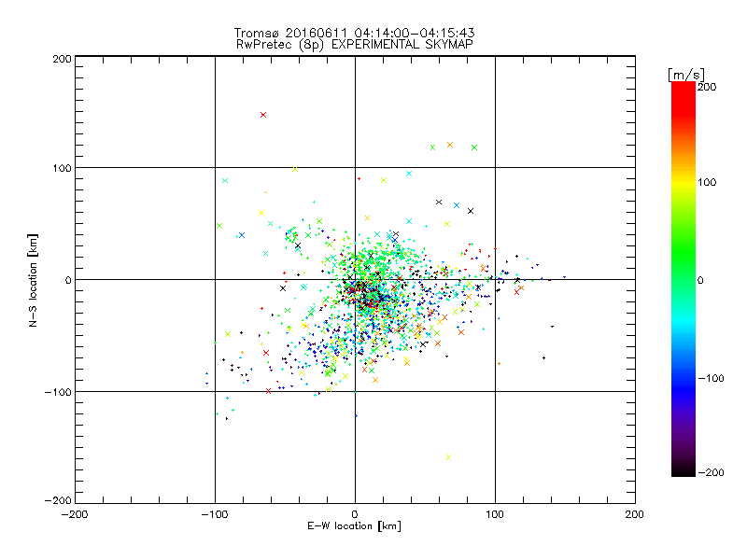Select the 'E-W location [km]' axis label

pos(354,525)
